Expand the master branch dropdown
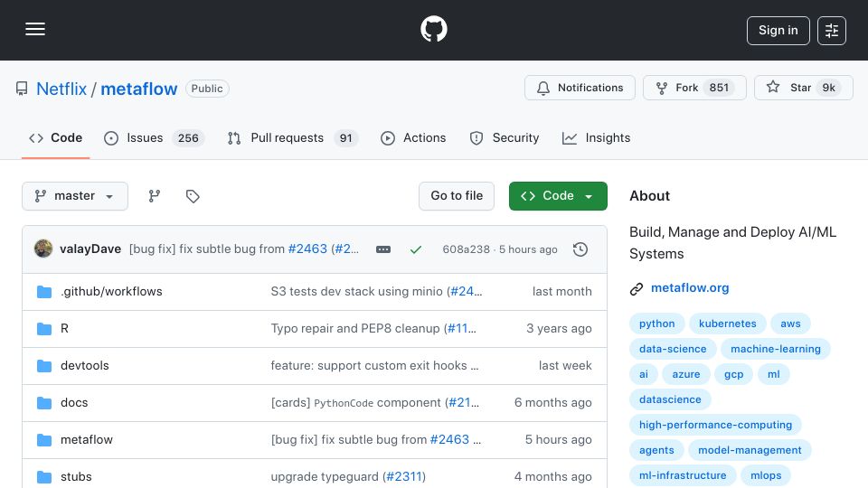The height and width of the screenshot is (488, 868). pyautogui.click(x=75, y=196)
